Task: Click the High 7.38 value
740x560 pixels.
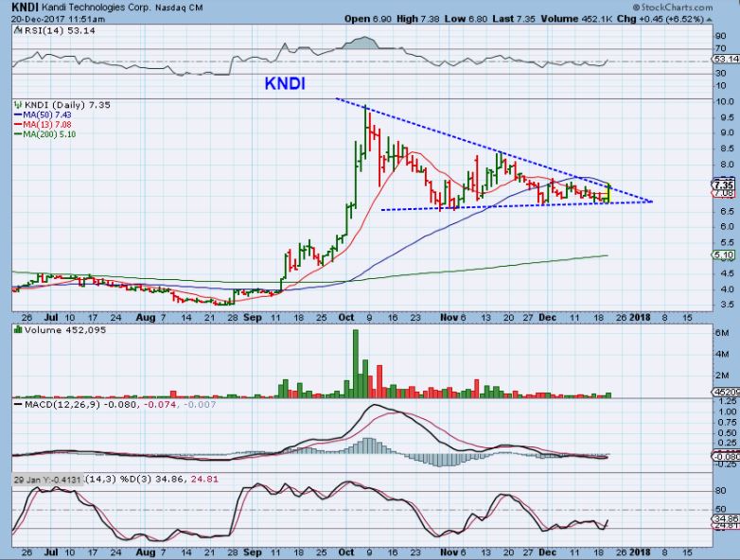Action: point(417,19)
